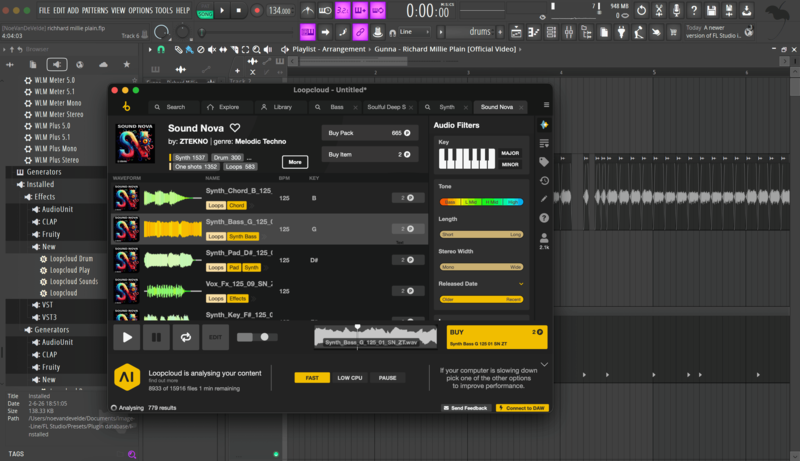The width and height of the screenshot is (800, 461).
Task: Open the history clock sidebar icon
Action: tap(544, 181)
